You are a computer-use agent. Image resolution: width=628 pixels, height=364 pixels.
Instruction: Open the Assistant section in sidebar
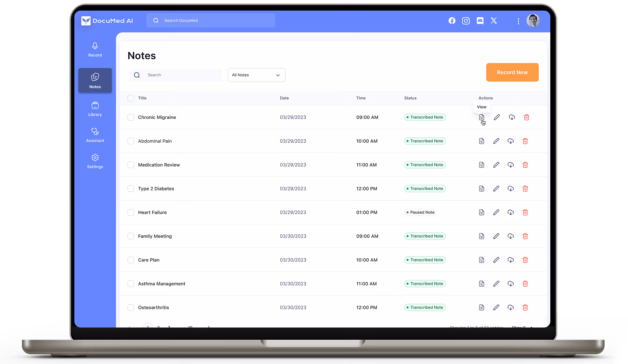tap(95, 135)
